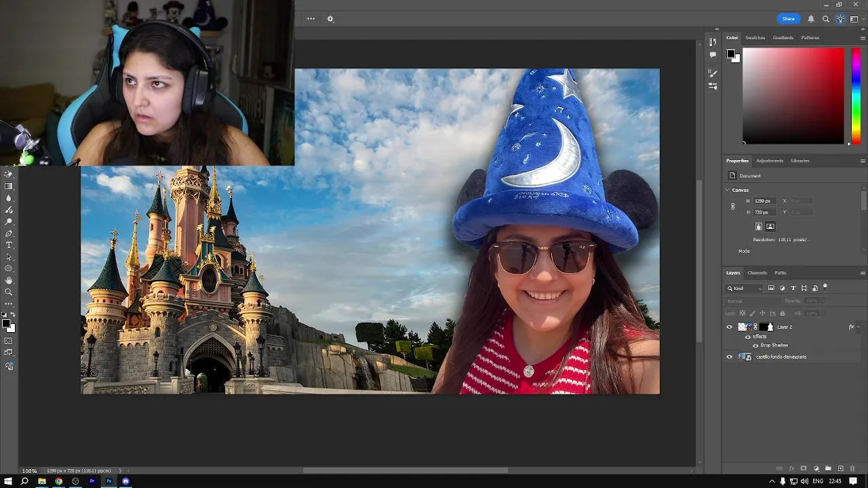Switch to the Patterns tab
868x488 pixels.
click(x=810, y=38)
